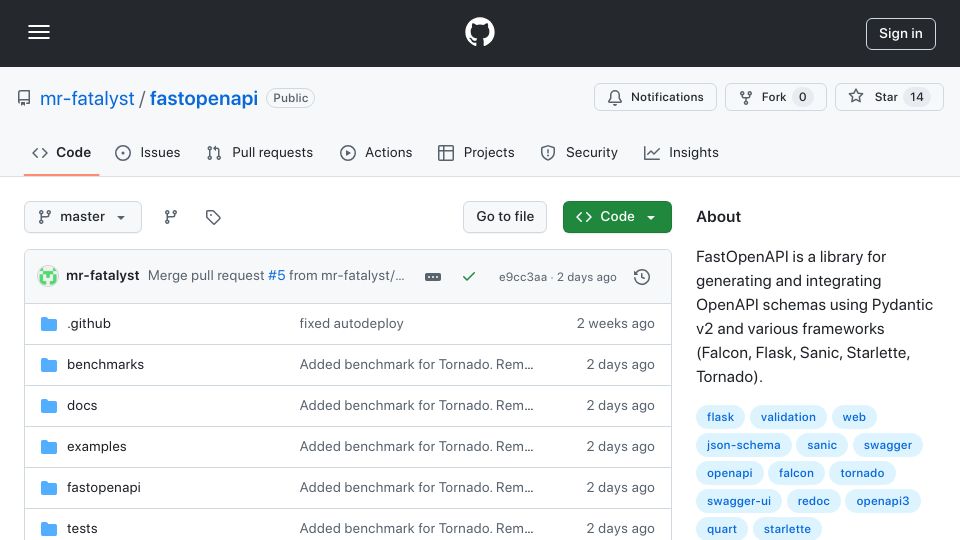
Task: Open the master branch dropdown
Action: pyautogui.click(x=83, y=217)
